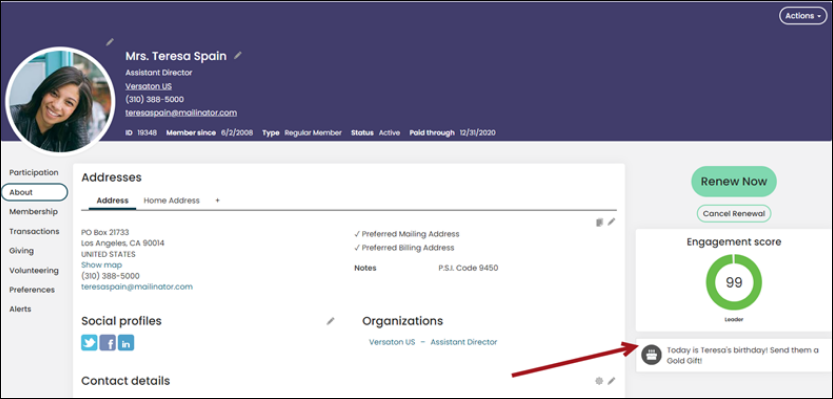Viewport: 833px width, 399px height.
Task: Click the Assistant Director link under Organizations
Action: 464,342
